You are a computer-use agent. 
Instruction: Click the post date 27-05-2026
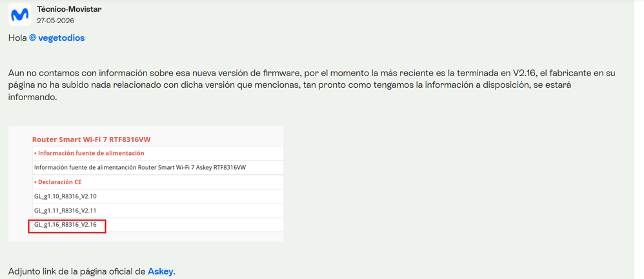55,20
